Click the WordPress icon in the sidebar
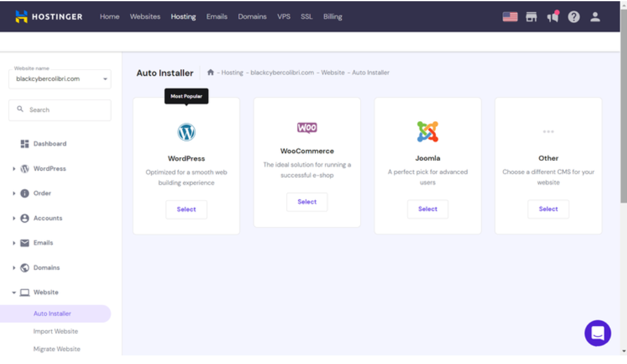Viewport: 627px width, 364px height. tap(24, 169)
